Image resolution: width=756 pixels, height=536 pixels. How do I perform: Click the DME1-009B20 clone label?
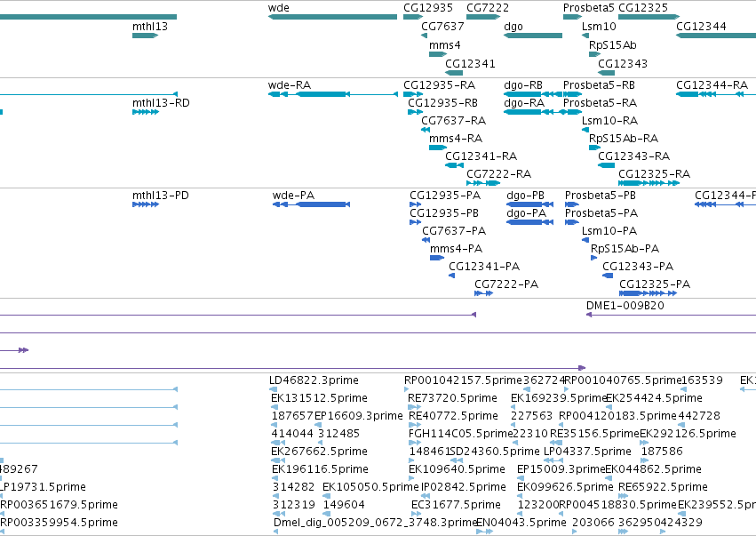coord(625,306)
